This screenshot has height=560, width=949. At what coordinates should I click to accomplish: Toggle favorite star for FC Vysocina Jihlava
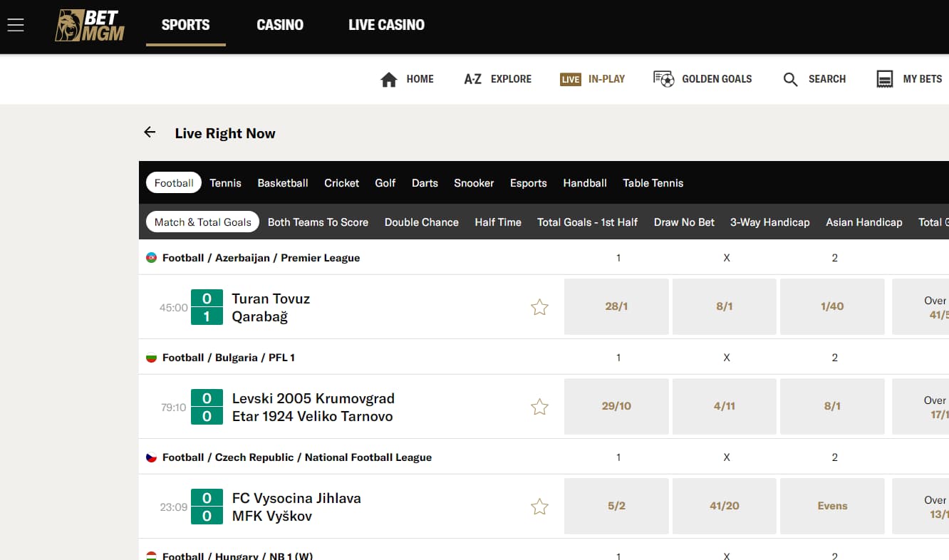pos(539,507)
